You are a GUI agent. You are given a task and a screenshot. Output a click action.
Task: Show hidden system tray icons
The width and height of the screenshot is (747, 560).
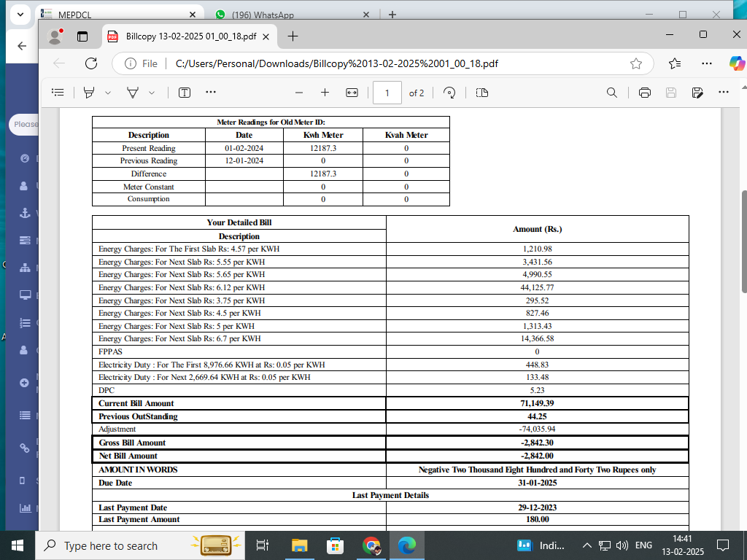587,545
